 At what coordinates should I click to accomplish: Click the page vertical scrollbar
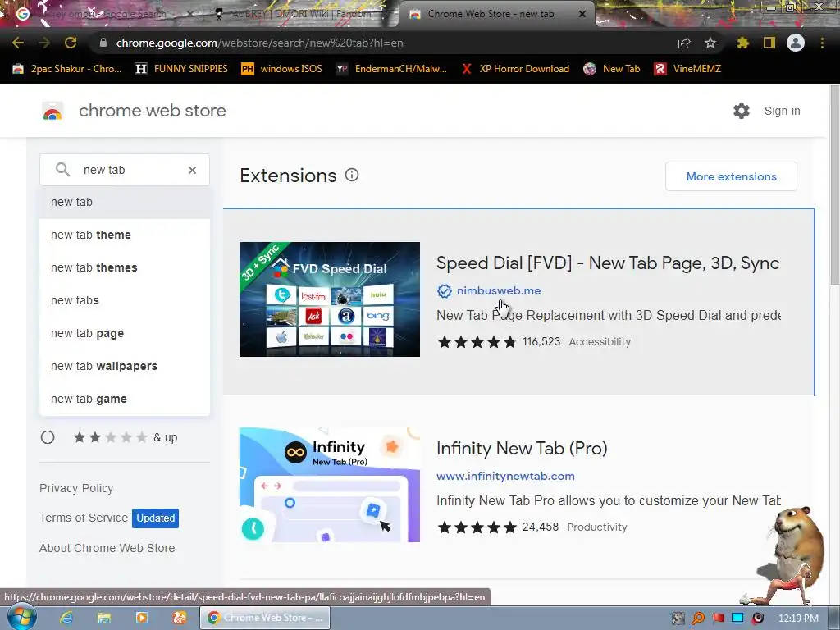(x=834, y=185)
